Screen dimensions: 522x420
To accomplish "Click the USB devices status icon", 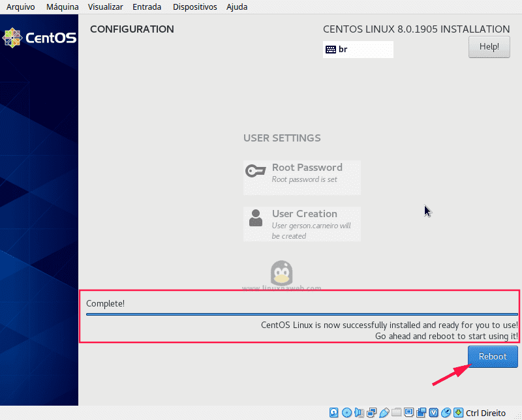I will point(384,413).
